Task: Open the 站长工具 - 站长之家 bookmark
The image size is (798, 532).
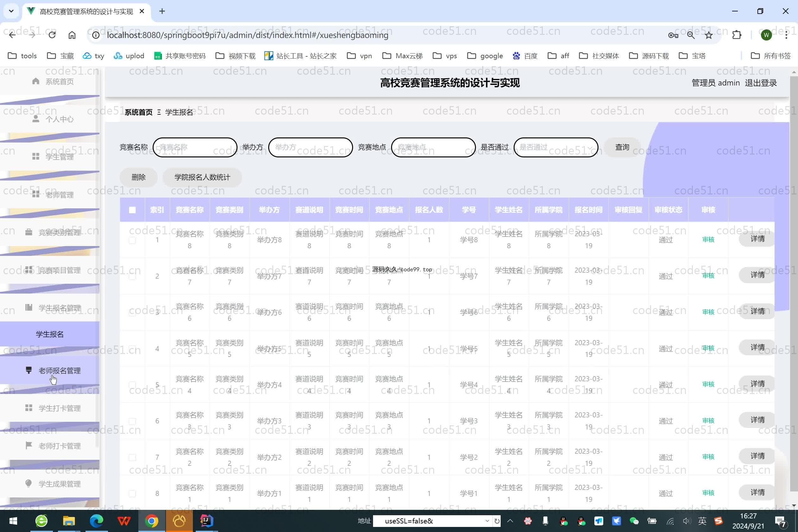Action: tap(300, 56)
